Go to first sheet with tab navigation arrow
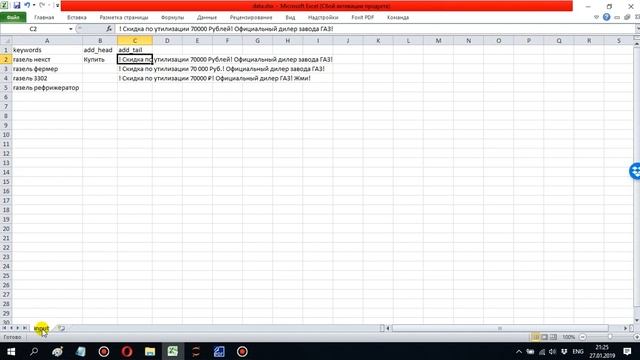Viewport: 640px width, 360px height. point(4,328)
